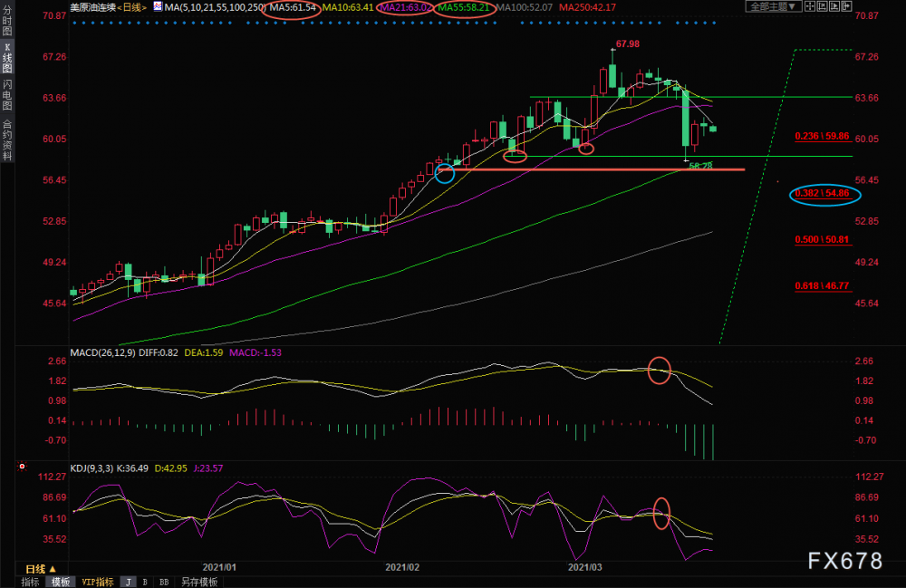906x588 pixels.
Task: Click the J:23.57 value
Action: 208,468
